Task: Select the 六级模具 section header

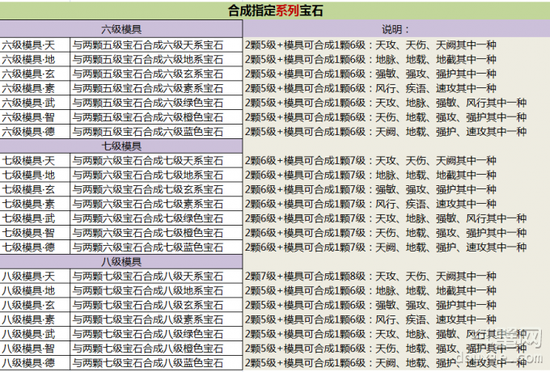Action: coord(121,29)
